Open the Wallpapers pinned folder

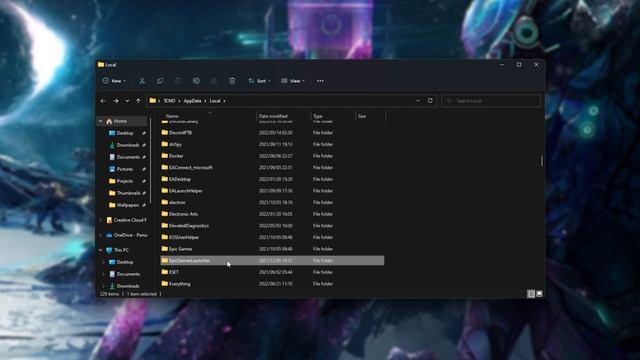pyautogui.click(x=128, y=205)
